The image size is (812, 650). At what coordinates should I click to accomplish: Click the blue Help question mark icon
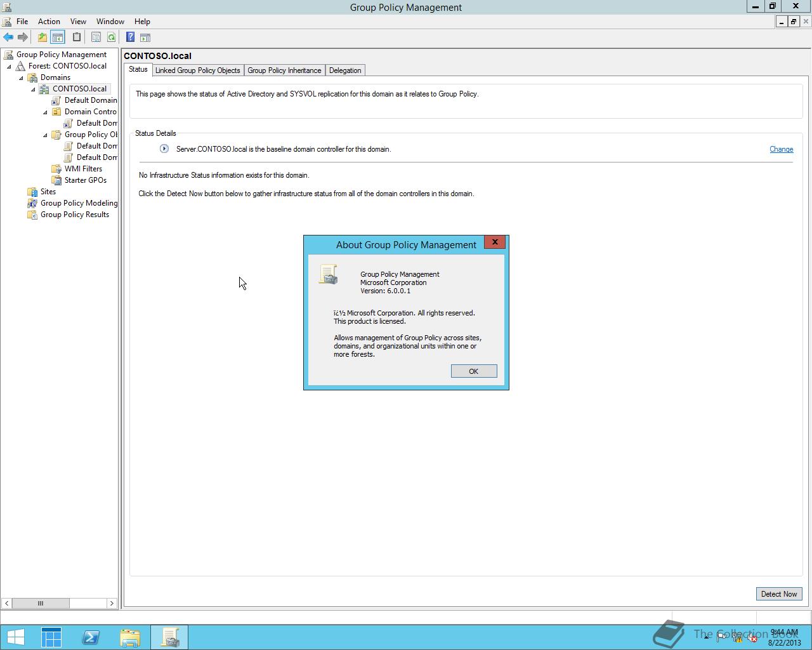point(130,37)
